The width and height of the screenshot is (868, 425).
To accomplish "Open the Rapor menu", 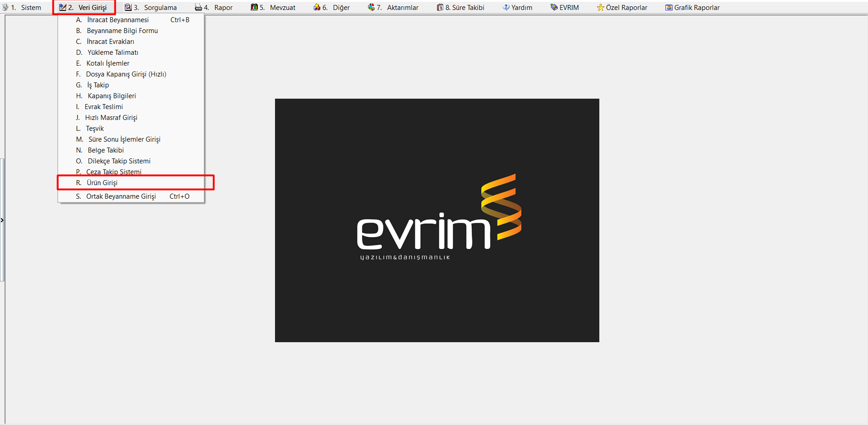I will tap(218, 8).
